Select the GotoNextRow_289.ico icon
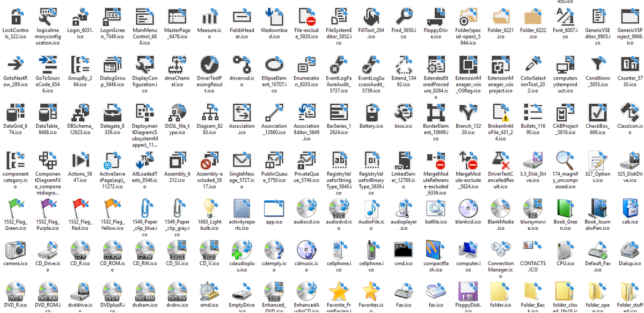 point(16,64)
